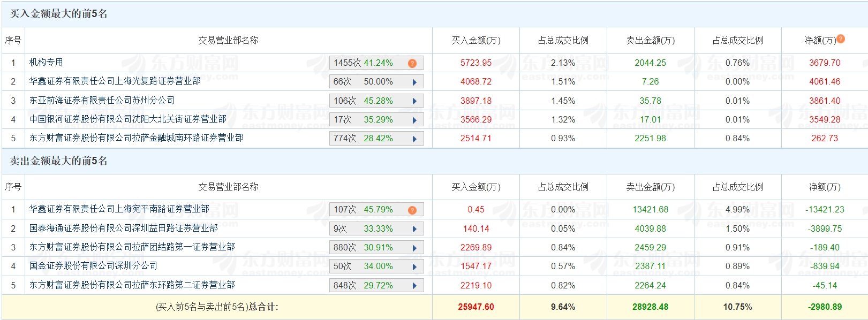This screenshot has height=320, width=868.
Task: Select the total label "(买入前5名与卖出前5名)总合计:"
Action: point(217,307)
